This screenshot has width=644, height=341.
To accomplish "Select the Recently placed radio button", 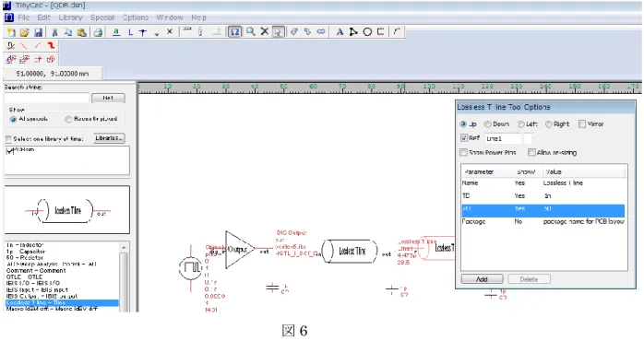I will pos(68,119).
